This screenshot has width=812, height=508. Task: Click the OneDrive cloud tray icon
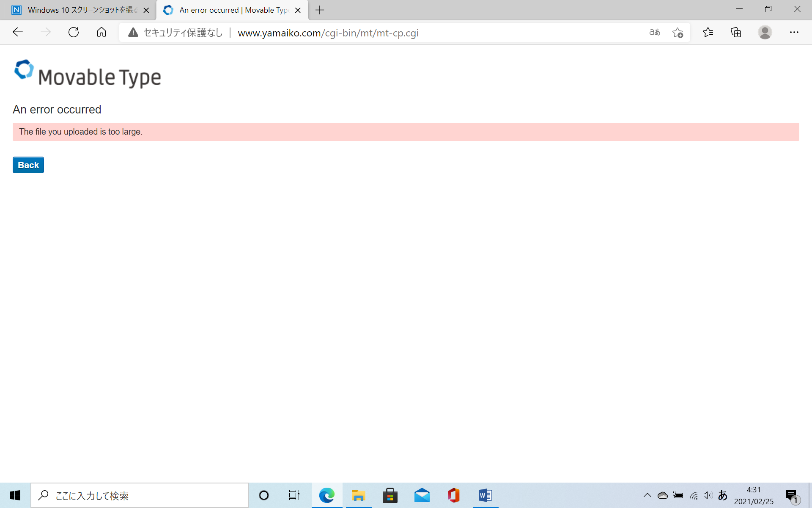(x=663, y=495)
